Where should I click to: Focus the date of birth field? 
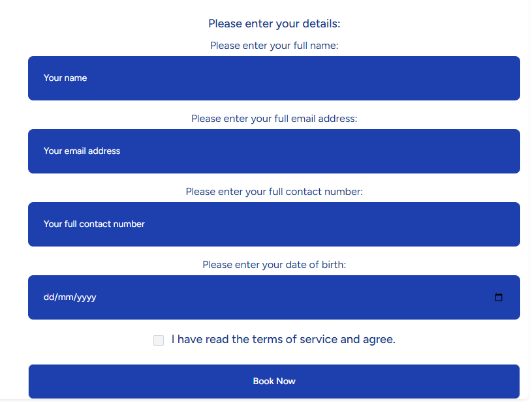[274, 297]
